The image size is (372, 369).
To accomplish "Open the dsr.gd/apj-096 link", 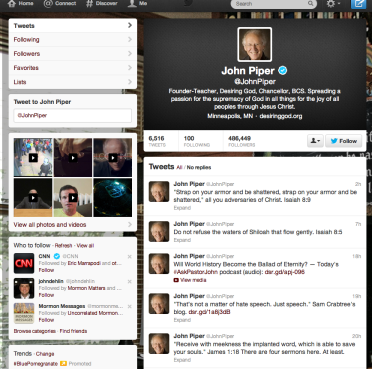I will pos(285,272).
